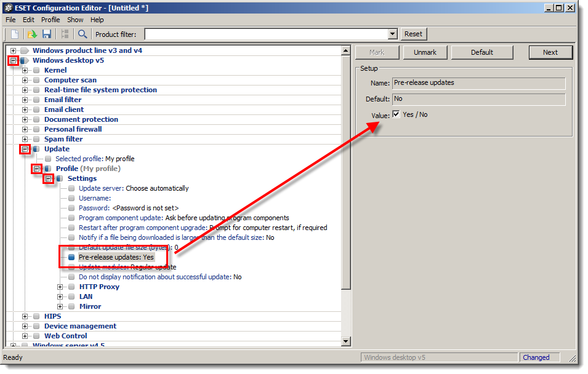The image size is (588, 374).
Task: Open the Product filter dropdown arrow
Action: pos(392,34)
